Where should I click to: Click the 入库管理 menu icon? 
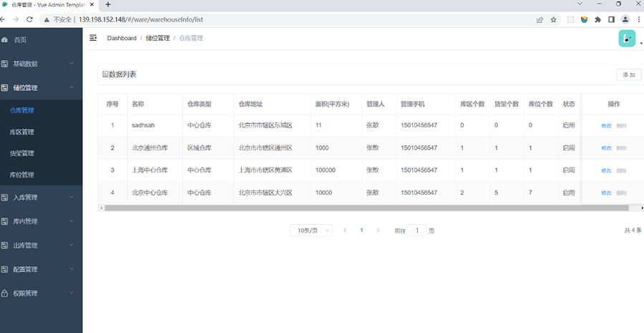[4, 198]
